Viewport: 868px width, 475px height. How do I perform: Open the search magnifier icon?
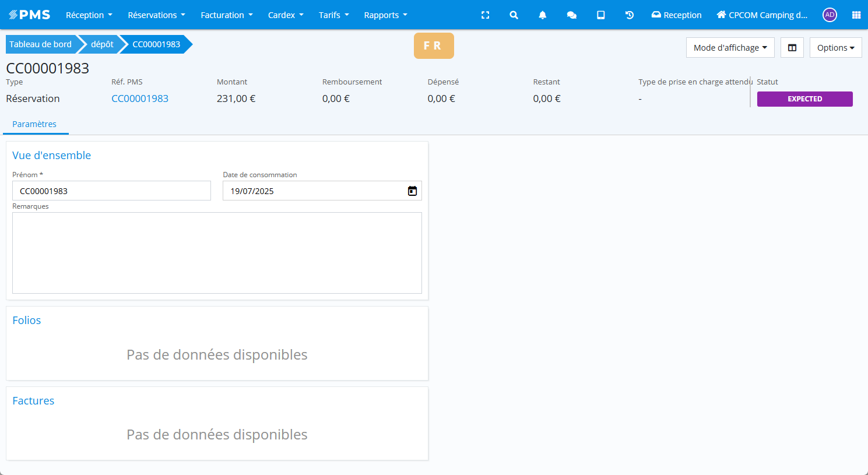[514, 15]
